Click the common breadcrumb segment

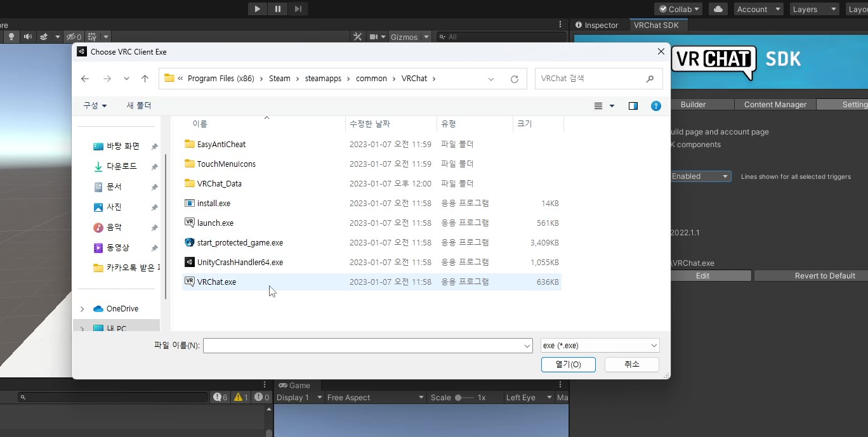(371, 79)
